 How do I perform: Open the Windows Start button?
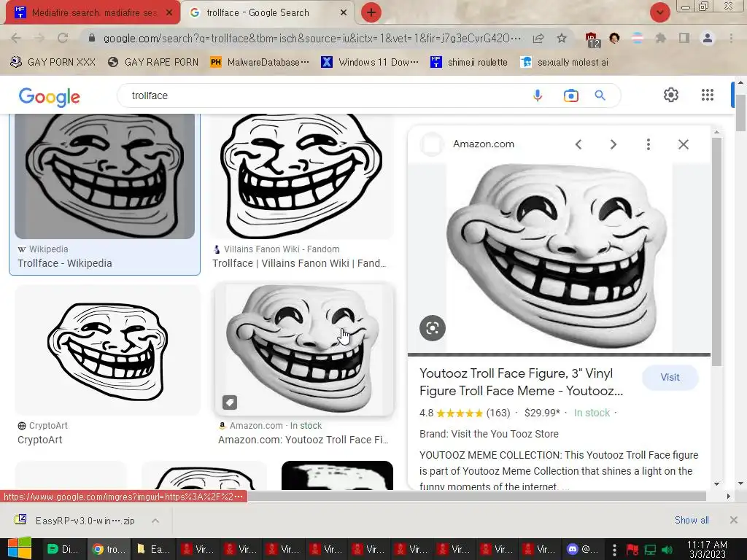tap(19, 548)
